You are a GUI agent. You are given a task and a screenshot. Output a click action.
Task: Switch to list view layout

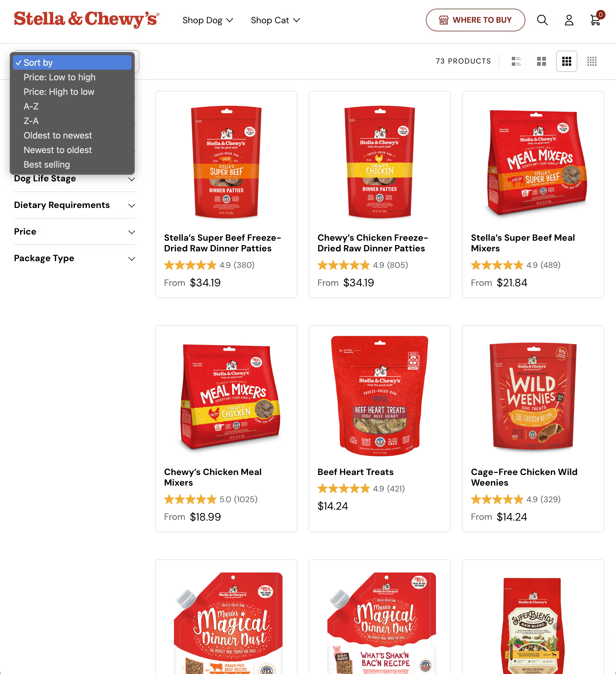point(516,61)
